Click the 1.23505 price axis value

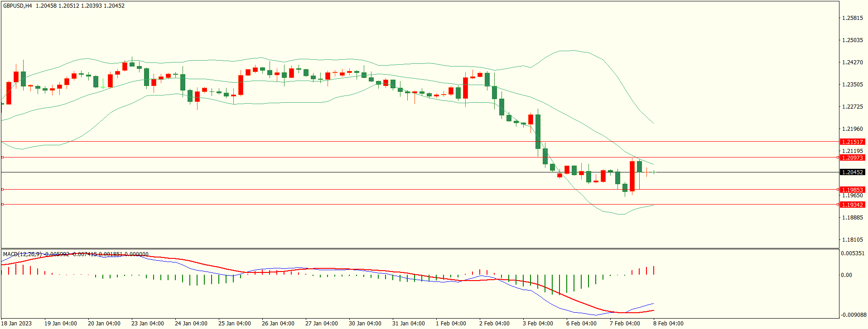coord(852,85)
